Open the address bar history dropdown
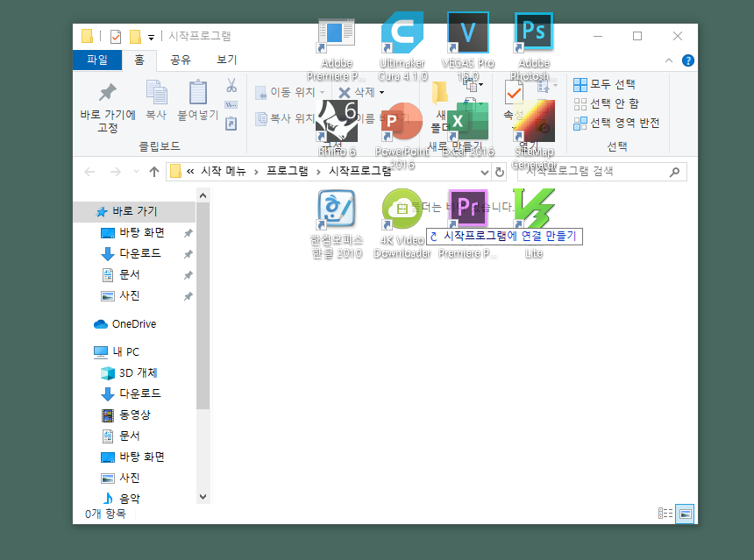 [485, 172]
